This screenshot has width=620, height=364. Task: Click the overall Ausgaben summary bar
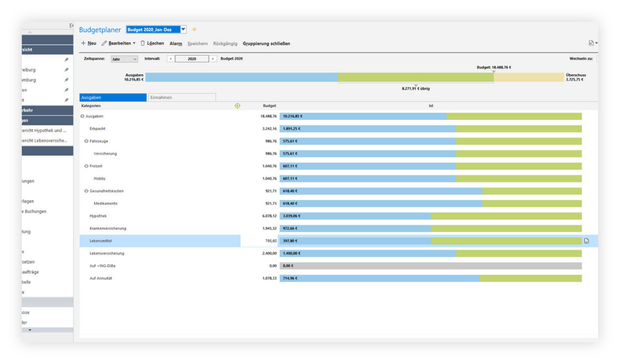[354, 77]
